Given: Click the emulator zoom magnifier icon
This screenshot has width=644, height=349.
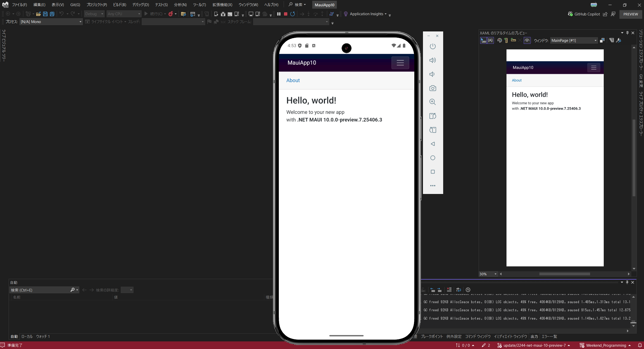Looking at the screenshot, I should pyautogui.click(x=433, y=102).
